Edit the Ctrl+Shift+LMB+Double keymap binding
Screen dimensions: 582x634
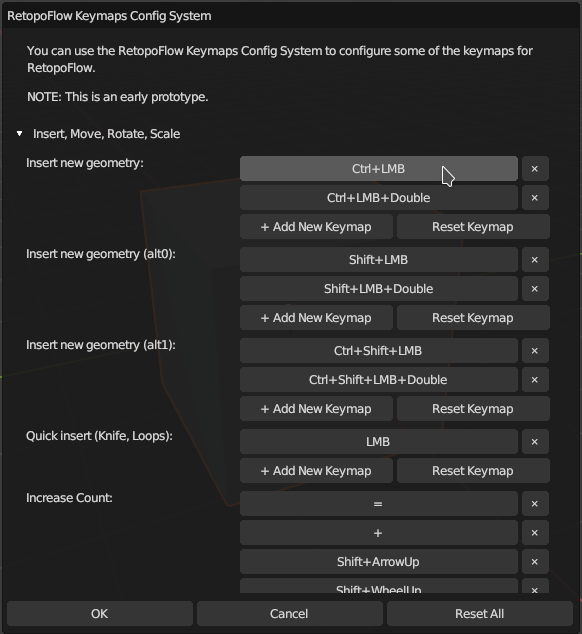[x=379, y=380]
